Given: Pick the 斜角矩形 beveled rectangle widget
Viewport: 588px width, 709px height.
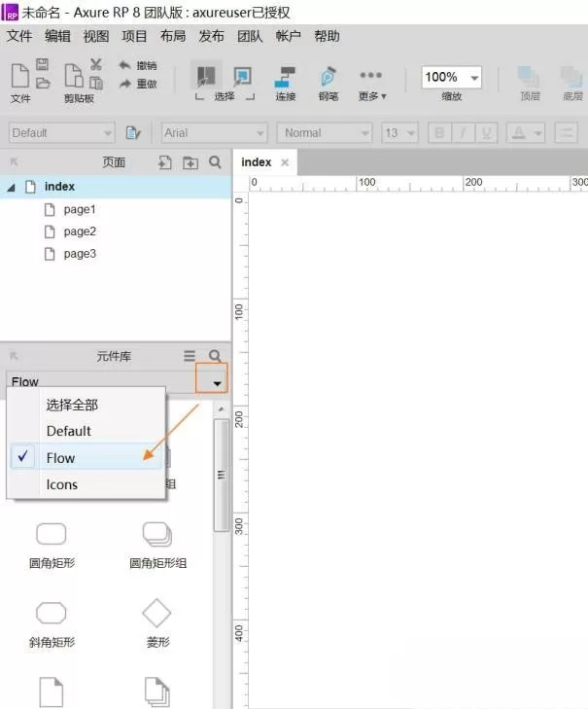Looking at the screenshot, I should click(52, 624).
